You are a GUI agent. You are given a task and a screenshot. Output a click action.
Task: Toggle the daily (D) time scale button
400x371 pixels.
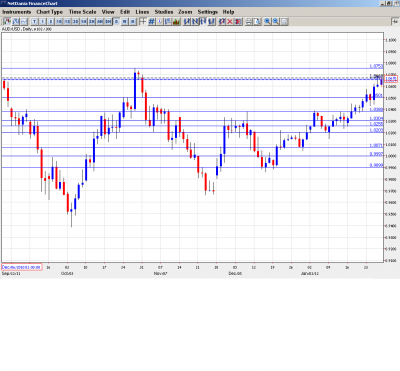pyautogui.click(x=116, y=22)
